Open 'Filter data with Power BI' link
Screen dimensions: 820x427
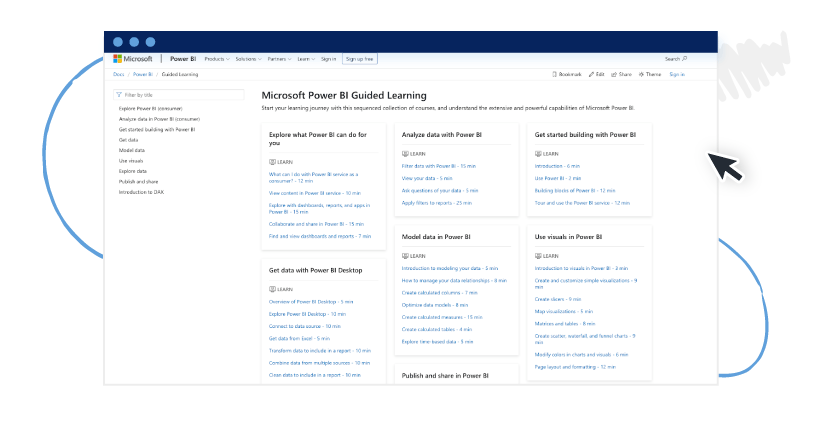tap(439, 166)
